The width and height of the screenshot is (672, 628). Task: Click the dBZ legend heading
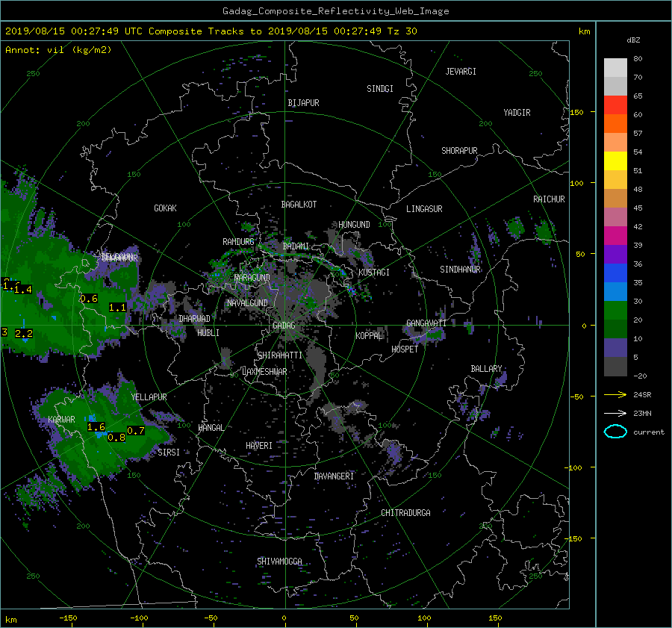(633, 40)
